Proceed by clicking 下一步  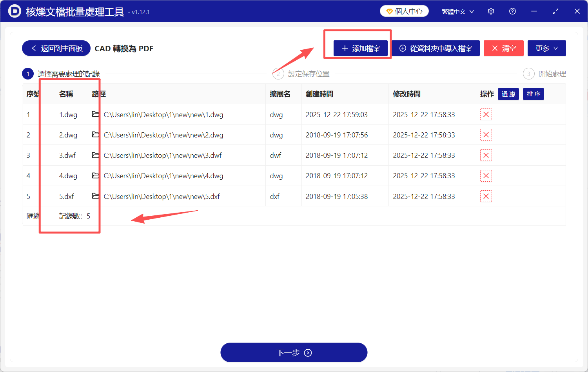[x=294, y=352]
